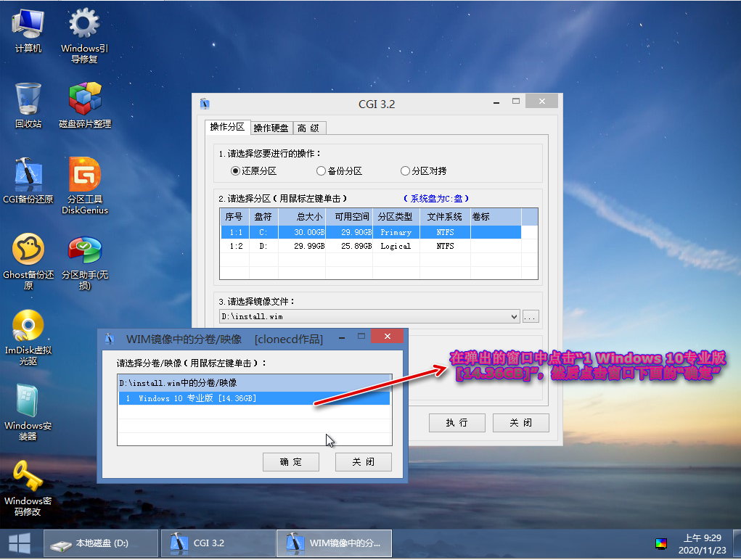The image size is (741, 560).
Task: Open the 回收站 recycle bin icon
Action: coord(28,99)
